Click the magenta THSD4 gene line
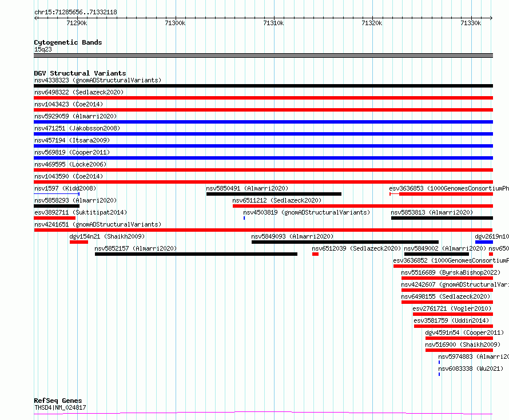Viewport: 509px width, 420px height. pyautogui.click(x=263, y=413)
